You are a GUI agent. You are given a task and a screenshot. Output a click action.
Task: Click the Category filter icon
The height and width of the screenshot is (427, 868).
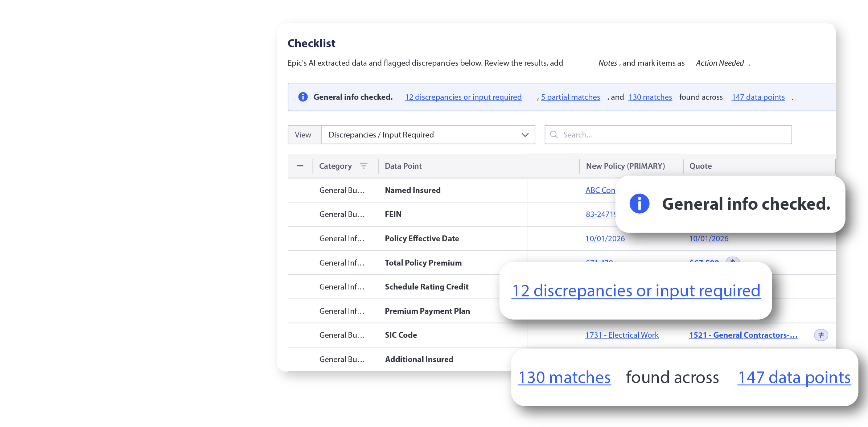coord(363,166)
